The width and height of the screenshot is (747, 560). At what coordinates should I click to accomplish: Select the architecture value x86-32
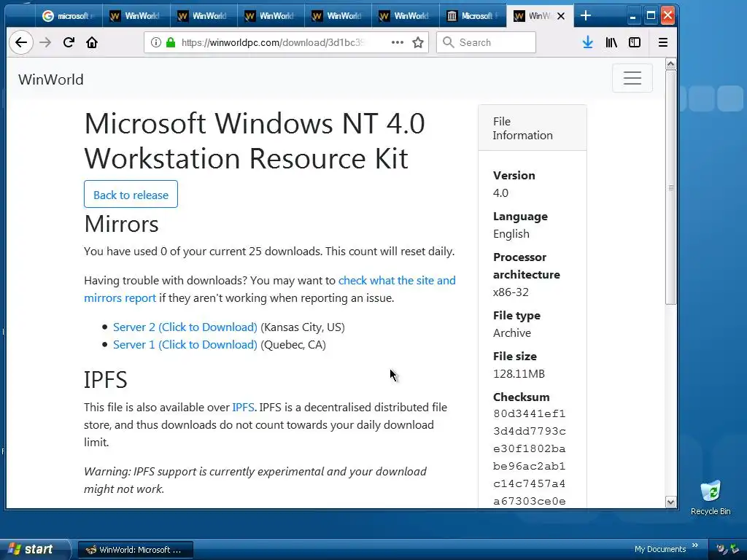(511, 292)
